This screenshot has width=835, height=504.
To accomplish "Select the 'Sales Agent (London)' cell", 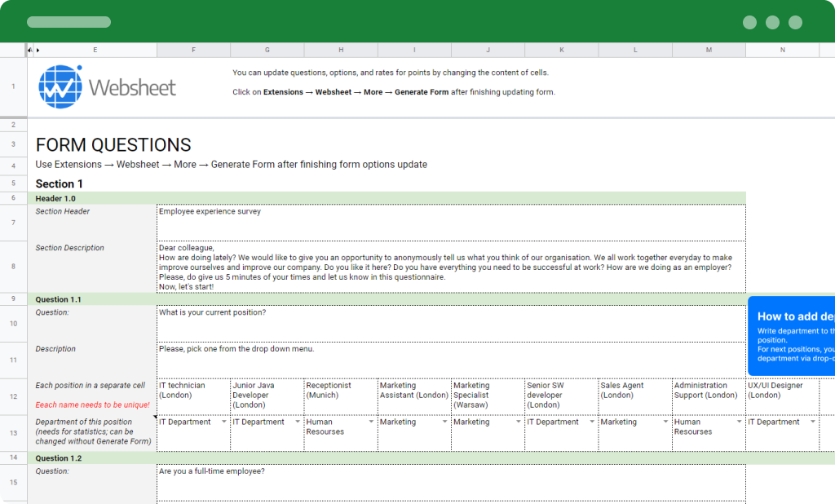I will tap(635, 397).
